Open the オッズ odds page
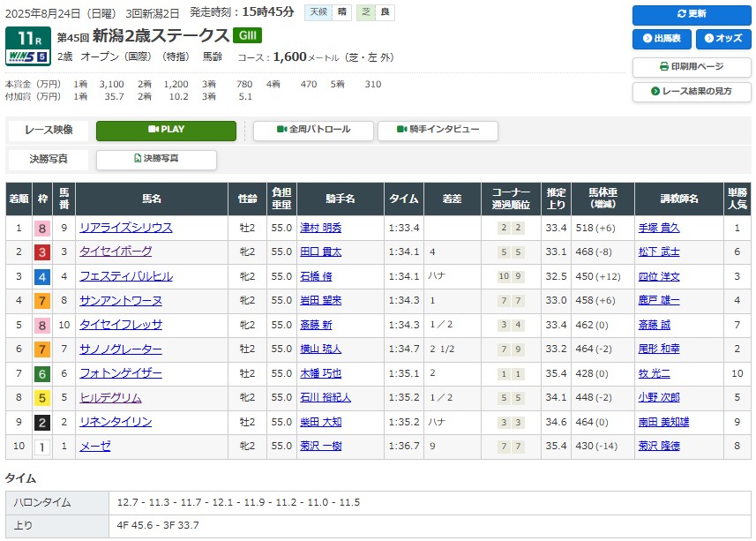756x541 pixels. [722, 39]
